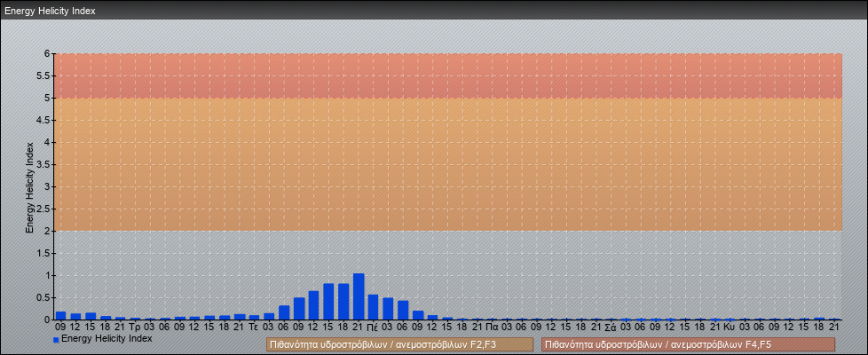Click inside the orange band between 2 and 5
Image resolution: width=868 pixels, height=355 pixels.
point(444,164)
